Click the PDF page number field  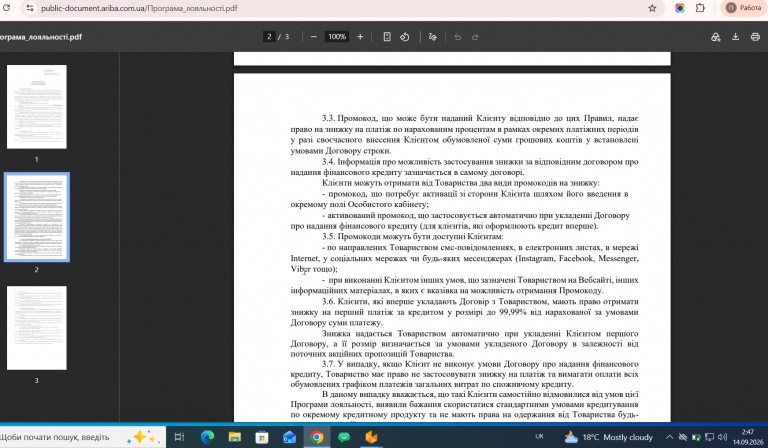point(269,37)
